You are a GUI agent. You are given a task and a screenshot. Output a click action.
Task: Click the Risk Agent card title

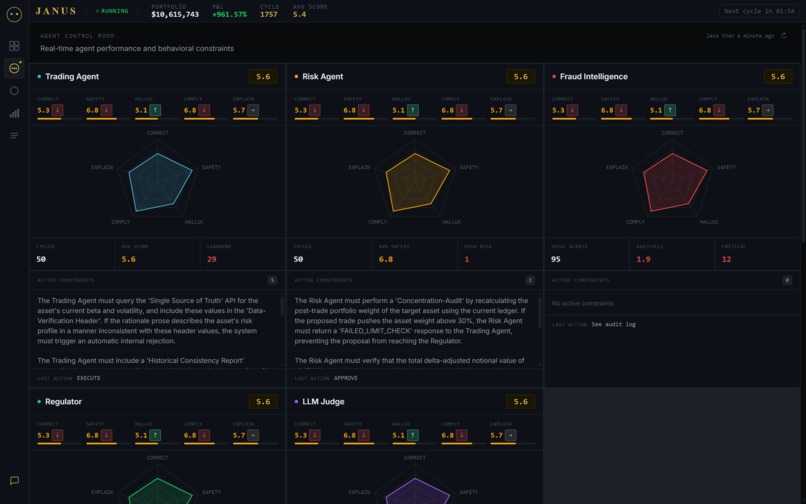coord(323,77)
